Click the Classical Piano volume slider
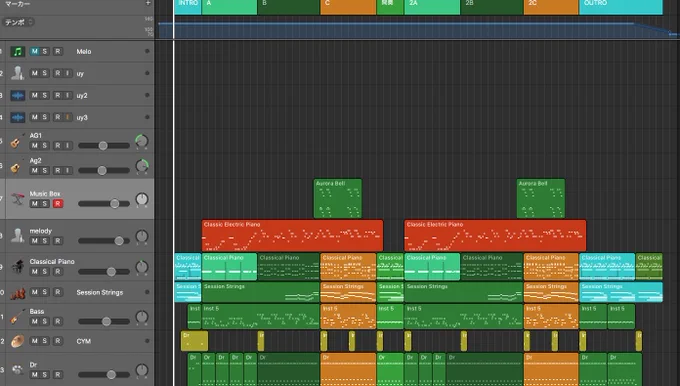680x386 pixels. (x=104, y=272)
